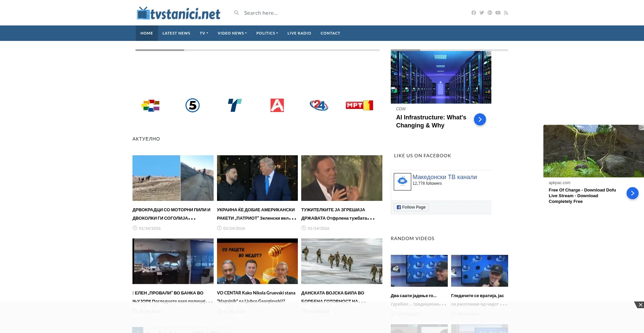
Task: Click Free Of Charge Download Dofu ad text
Action: pyautogui.click(x=582, y=196)
